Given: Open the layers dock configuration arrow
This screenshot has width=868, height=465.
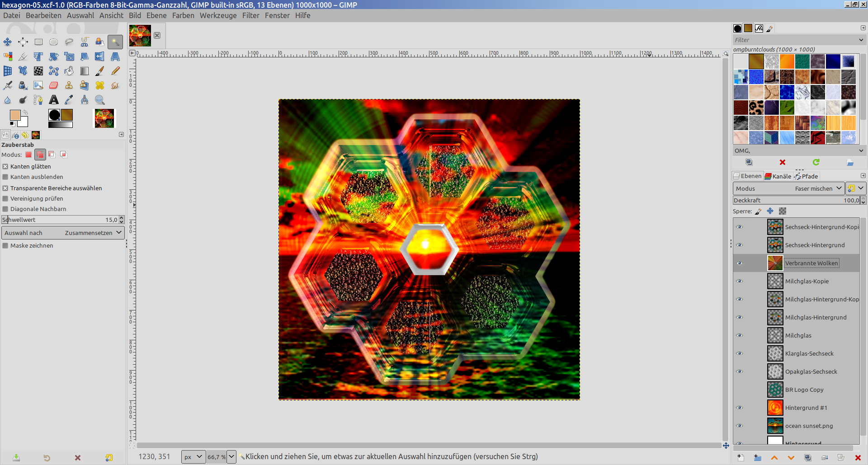Looking at the screenshot, I should (863, 176).
